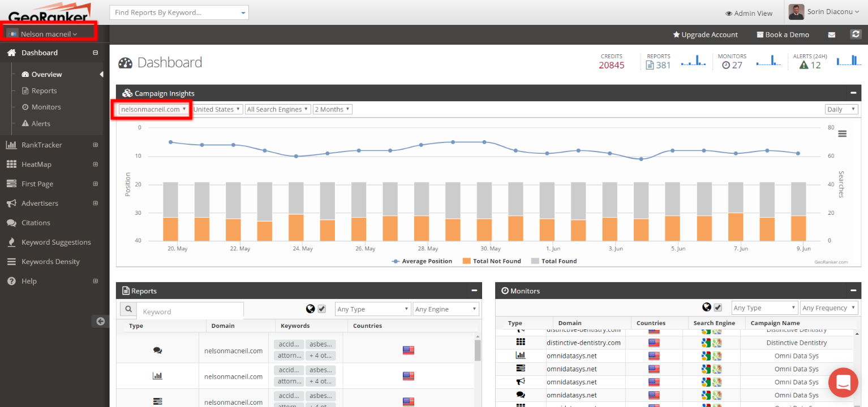Click the Upgrade Account link
This screenshot has width=868, height=407.
click(705, 34)
